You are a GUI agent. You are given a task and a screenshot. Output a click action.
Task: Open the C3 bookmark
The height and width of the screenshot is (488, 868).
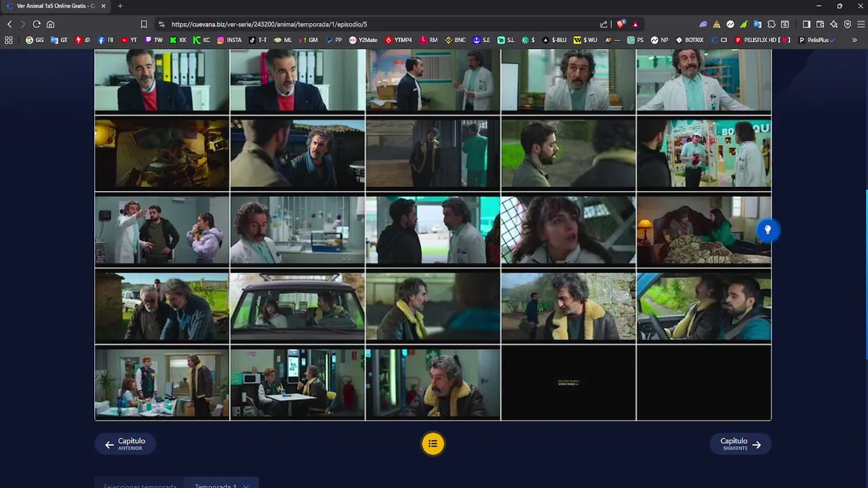[x=719, y=40]
